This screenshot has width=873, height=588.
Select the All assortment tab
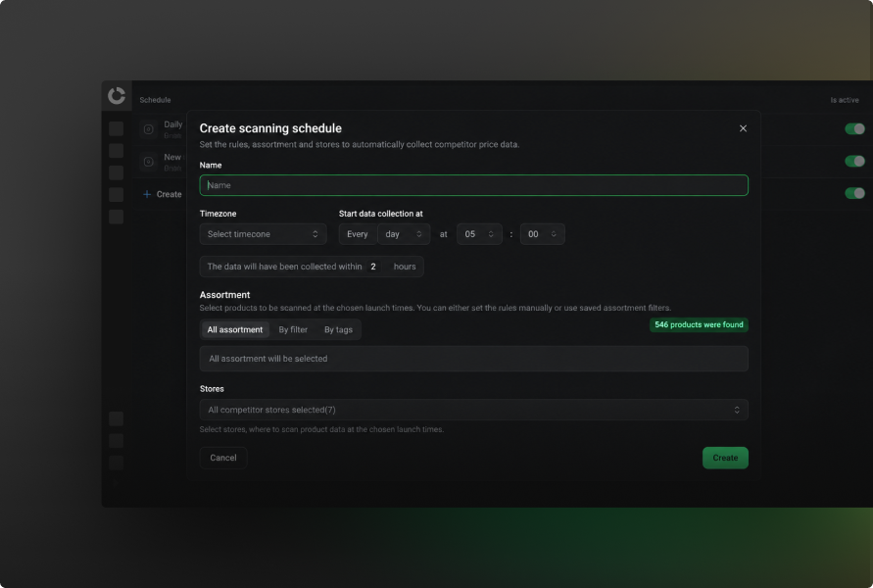tap(235, 329)
